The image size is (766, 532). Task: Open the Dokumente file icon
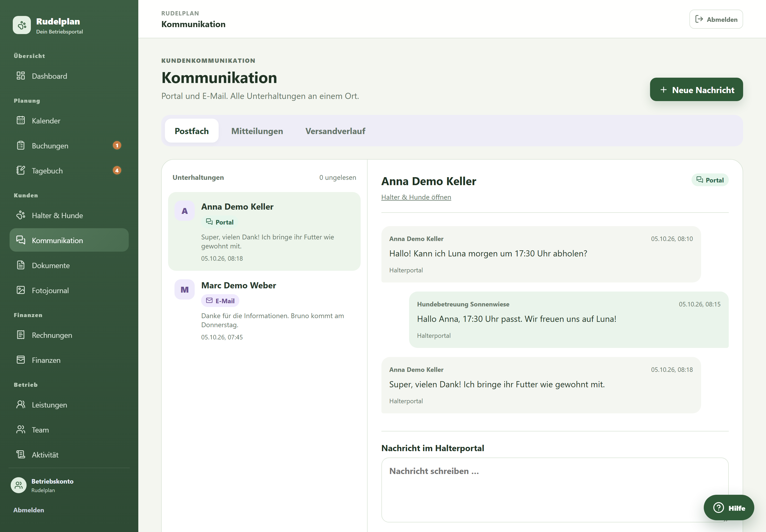coord(21,265)
